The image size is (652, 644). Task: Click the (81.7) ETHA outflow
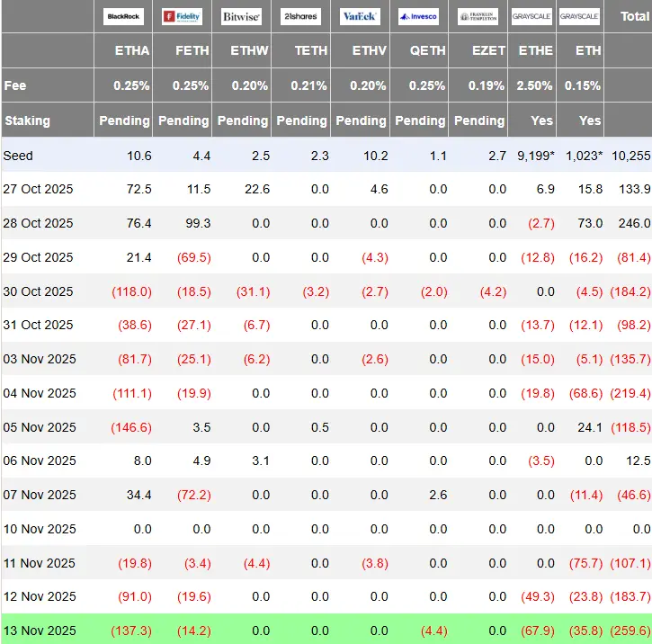pyautogui.click(x=135, y=359)
